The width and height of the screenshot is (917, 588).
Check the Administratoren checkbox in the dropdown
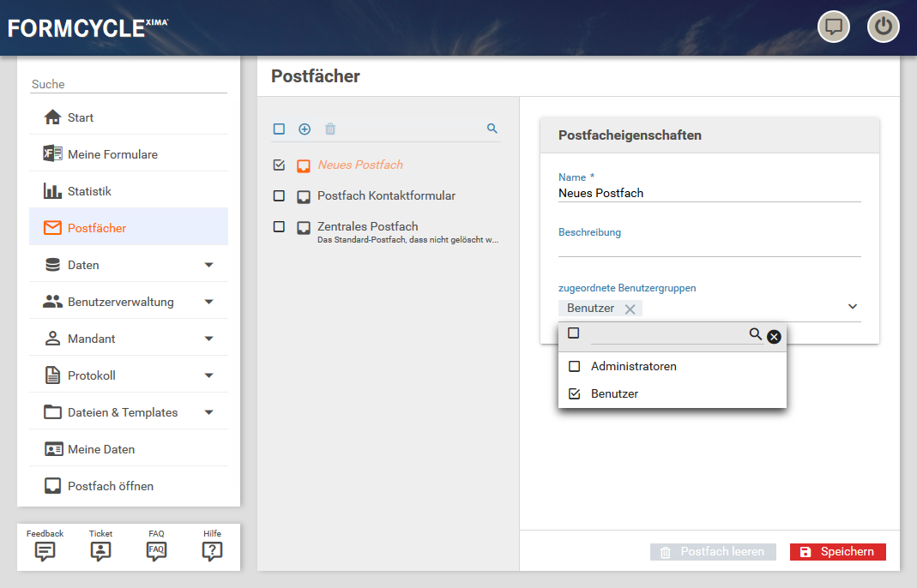pos(575,367)
